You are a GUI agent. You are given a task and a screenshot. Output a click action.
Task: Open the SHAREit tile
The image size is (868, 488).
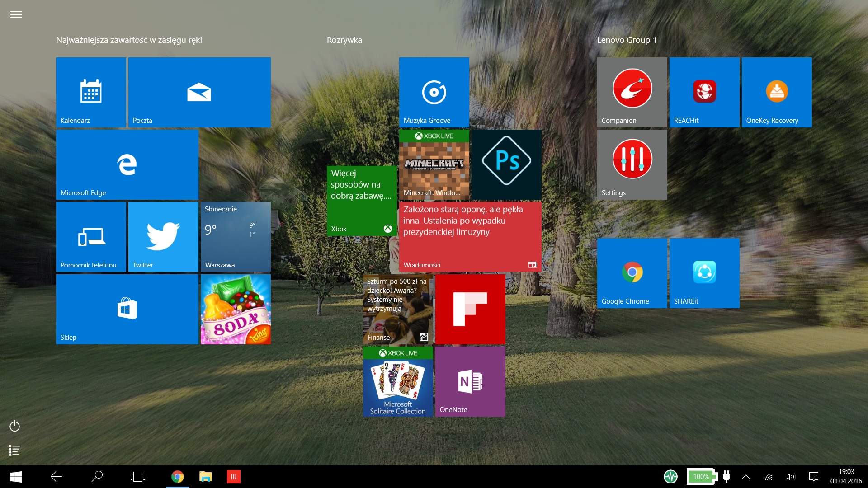point(704,273)
